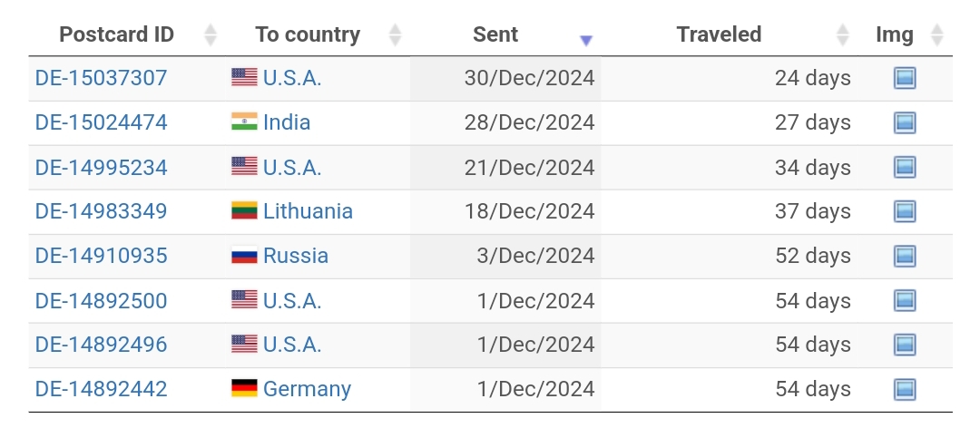The image size is (980, 428).
Task: Open the Germany country link
Action: (x=307, y=389)
